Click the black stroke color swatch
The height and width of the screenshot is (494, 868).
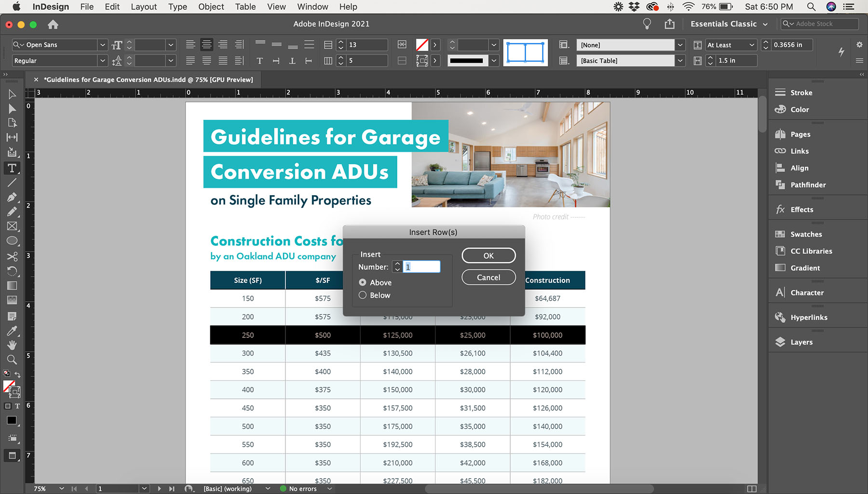pyautogui.click(x=466, y=61)
